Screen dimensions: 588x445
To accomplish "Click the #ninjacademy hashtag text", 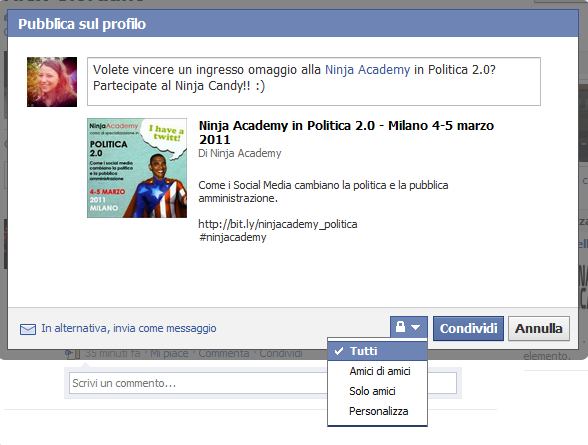I will point(232,237).
